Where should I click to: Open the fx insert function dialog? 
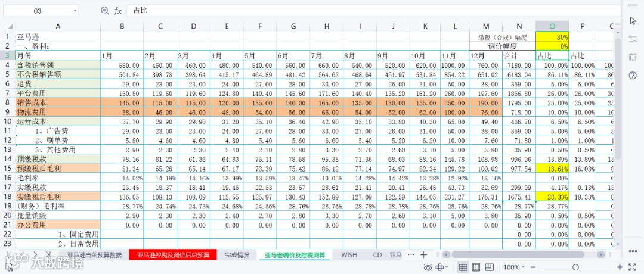[x=118, y=11]
